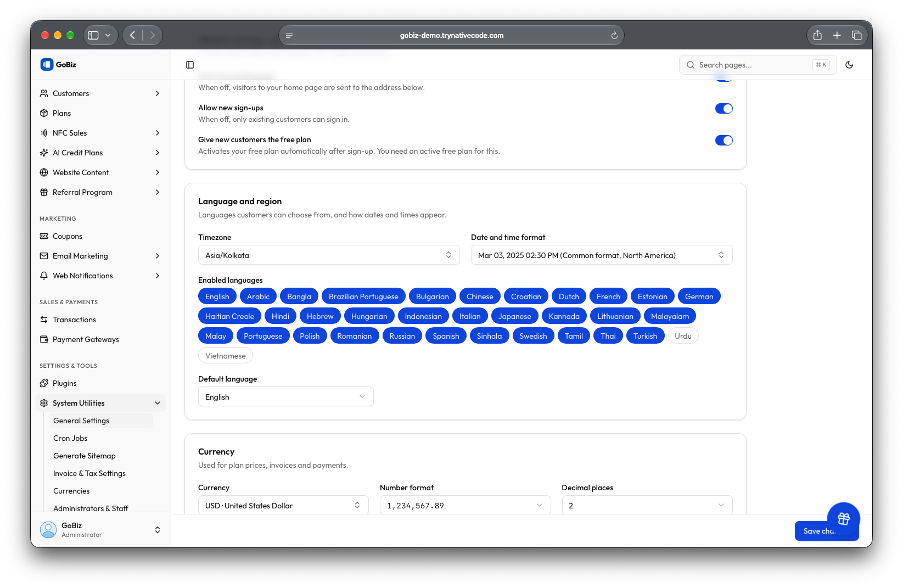
Task: Click the Website Content globe icon
Action: [44, 172]
